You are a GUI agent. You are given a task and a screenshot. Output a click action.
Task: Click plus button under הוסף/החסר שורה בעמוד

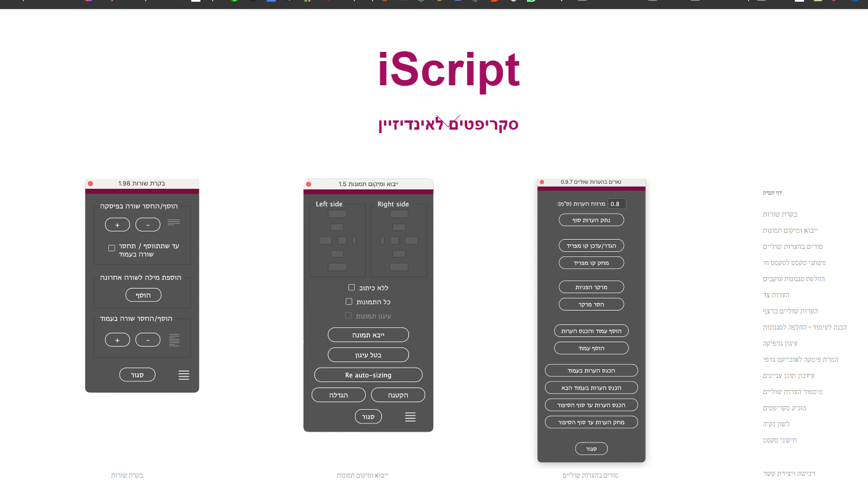(117, 340)
